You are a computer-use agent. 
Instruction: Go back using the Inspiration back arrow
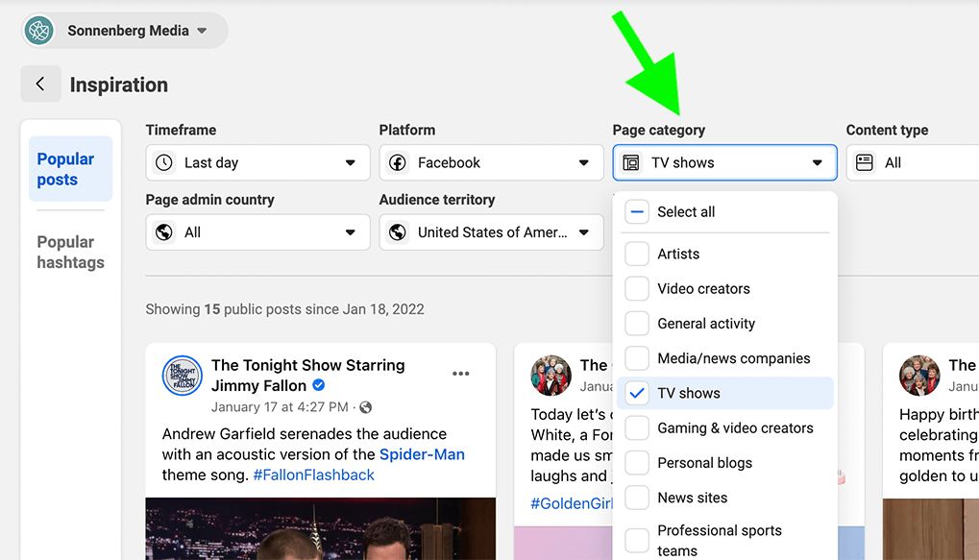pos(40,84)
